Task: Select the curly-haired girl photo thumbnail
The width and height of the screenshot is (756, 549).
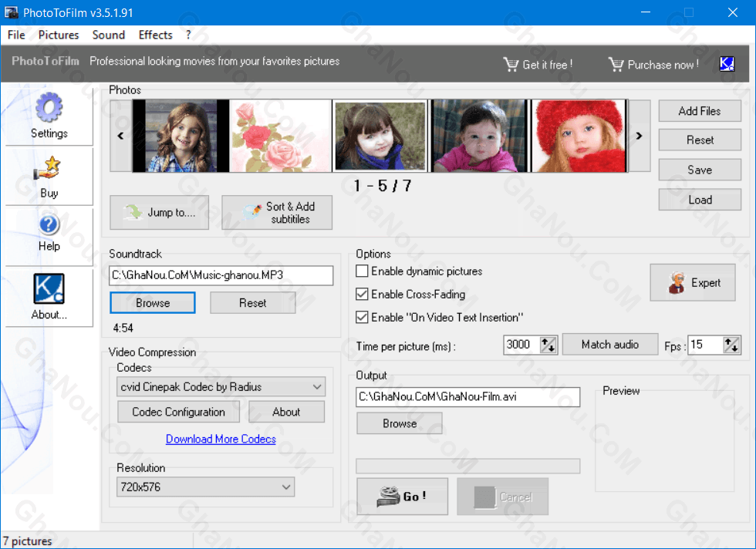Action: click(181, 136)
